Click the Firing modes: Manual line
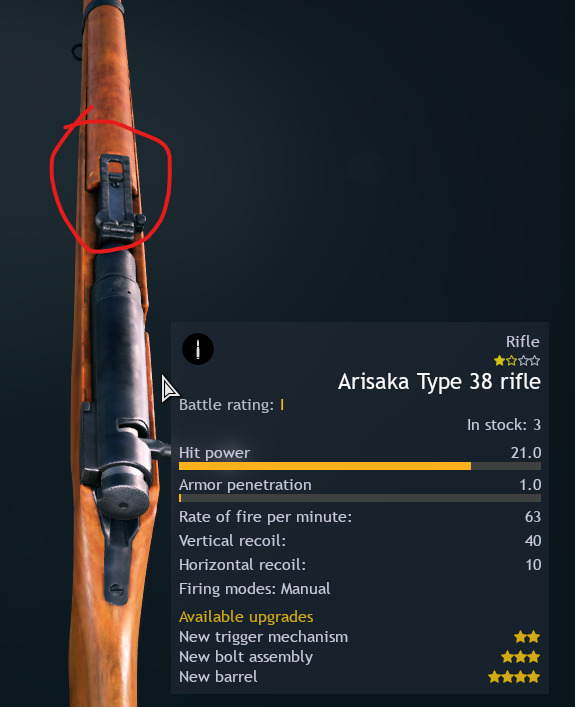The image size is (575, 707). (254, 589)
